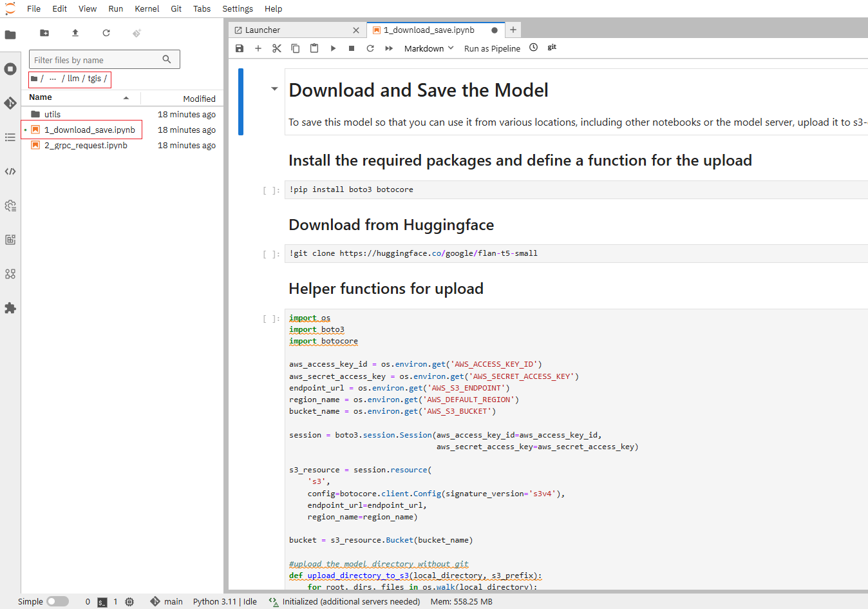Image resolution: width=868 pixels, height=609 pixels.
Task: Refresh the file browser list
Action: coord(106,33)
